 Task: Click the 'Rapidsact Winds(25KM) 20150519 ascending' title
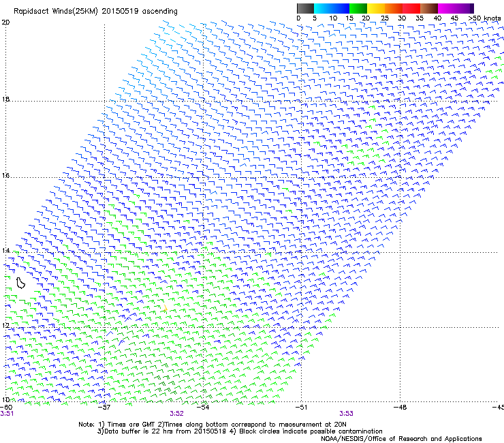(x=95, y=12)
